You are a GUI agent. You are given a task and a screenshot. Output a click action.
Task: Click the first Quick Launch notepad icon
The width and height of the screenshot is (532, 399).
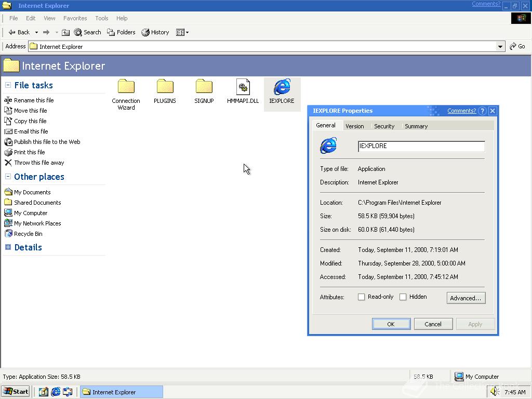44,392
